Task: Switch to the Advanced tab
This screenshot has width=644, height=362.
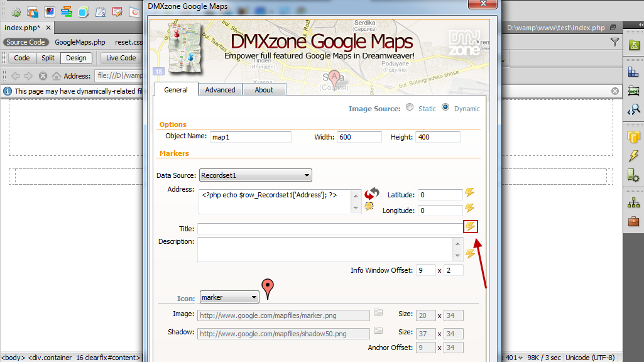Action: click(220, 90)
